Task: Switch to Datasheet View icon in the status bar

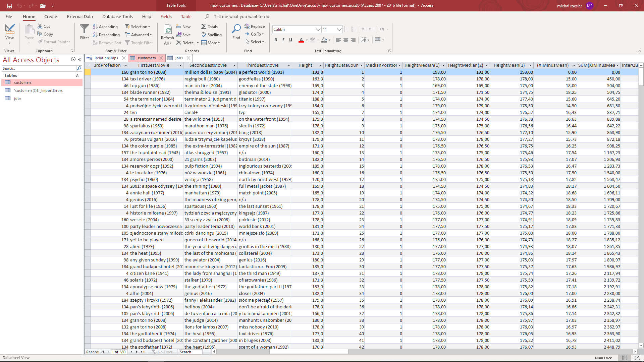Action: [x=625, y=358]
